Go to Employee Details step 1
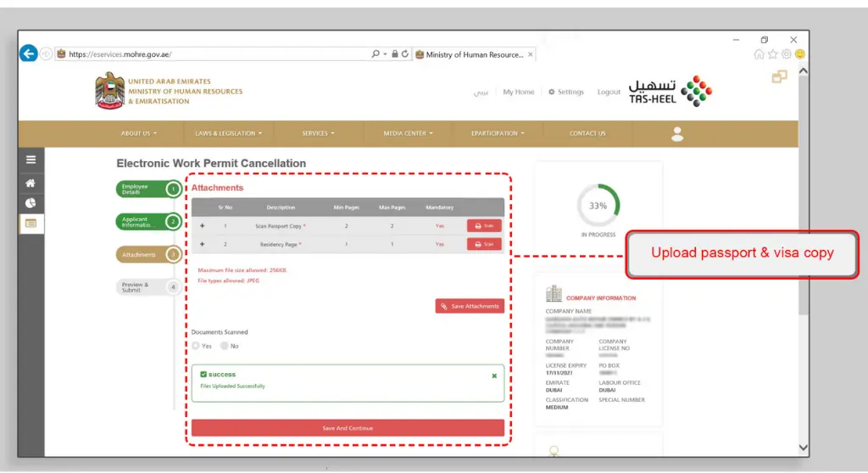 pos(148,189)
